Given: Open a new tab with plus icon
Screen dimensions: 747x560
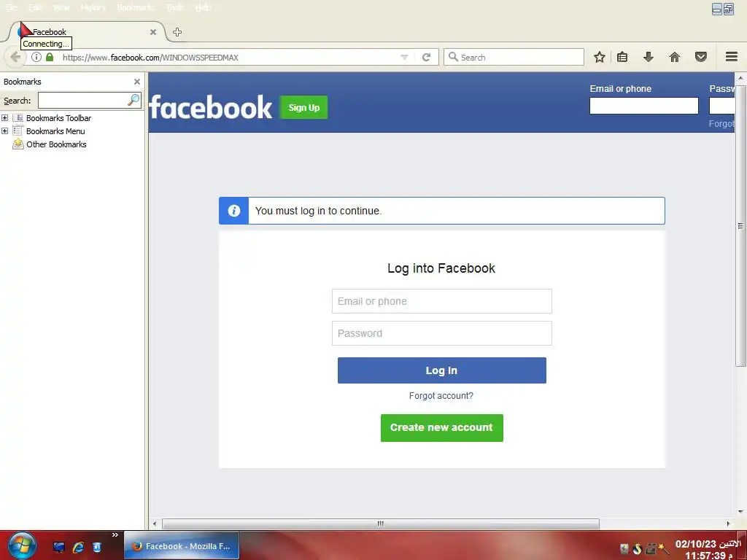Looking at the screenshot, I should (177, 32).
